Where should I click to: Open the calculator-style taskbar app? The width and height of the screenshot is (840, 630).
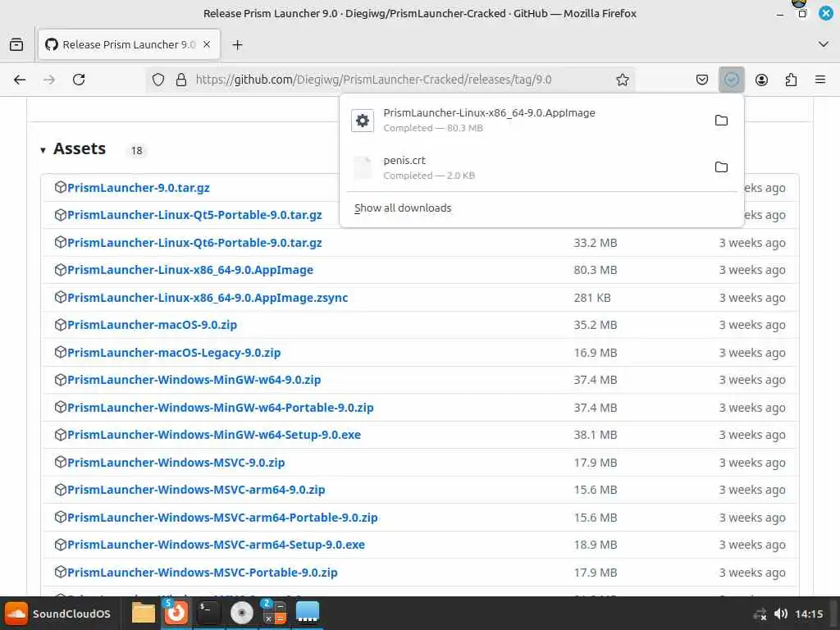pyautogui.click(x=274, y=614)
